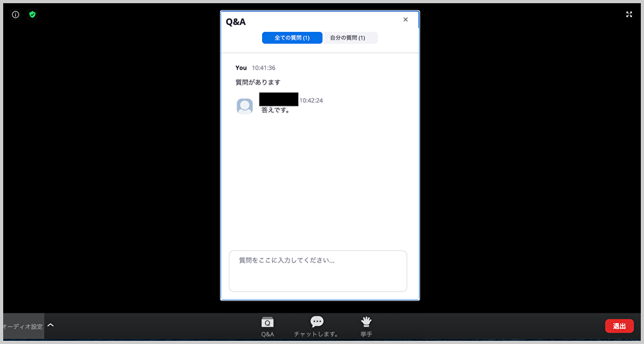Viewport: 644px width, 344px height.
Task: Focus the 質問をここに入力してください question field
Action: click(x=318, y=271)
